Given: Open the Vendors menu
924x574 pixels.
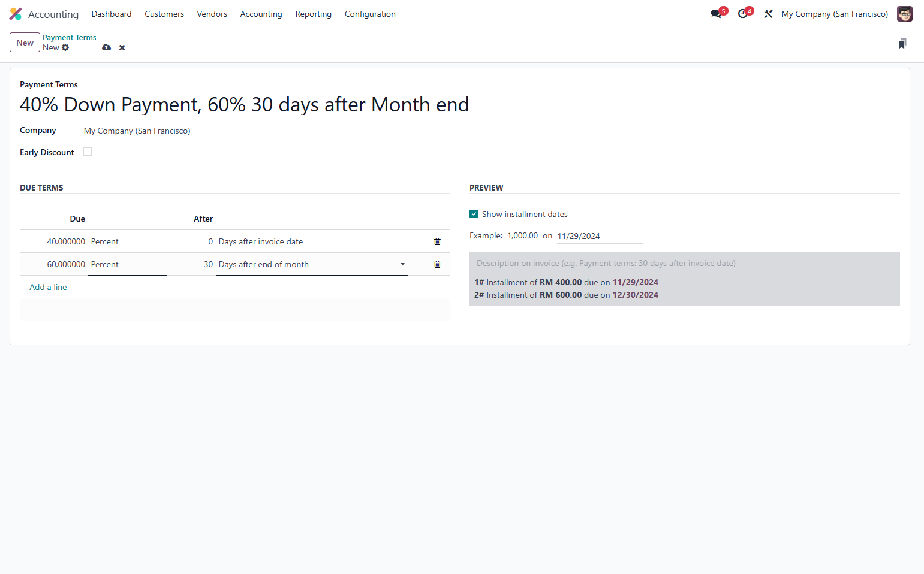Looking at the screenshot, I should (x=212, y=14).
